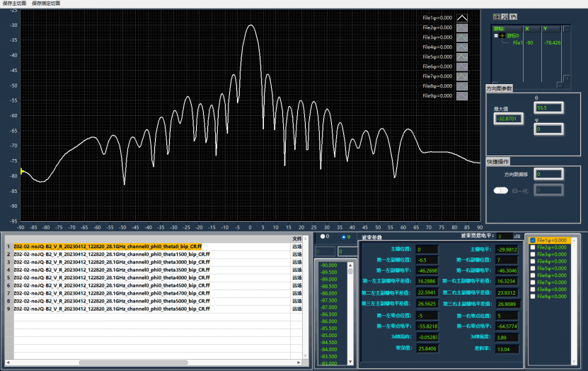Open the 保存主切面 menu
Screen dimensions: 588x371
pyautogui.click(x=14, y=4)
